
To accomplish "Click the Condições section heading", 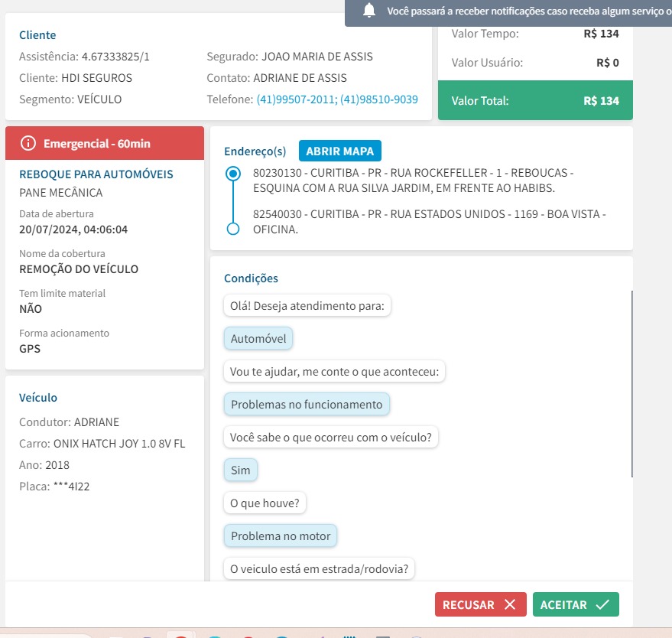I will coord(252,278).
